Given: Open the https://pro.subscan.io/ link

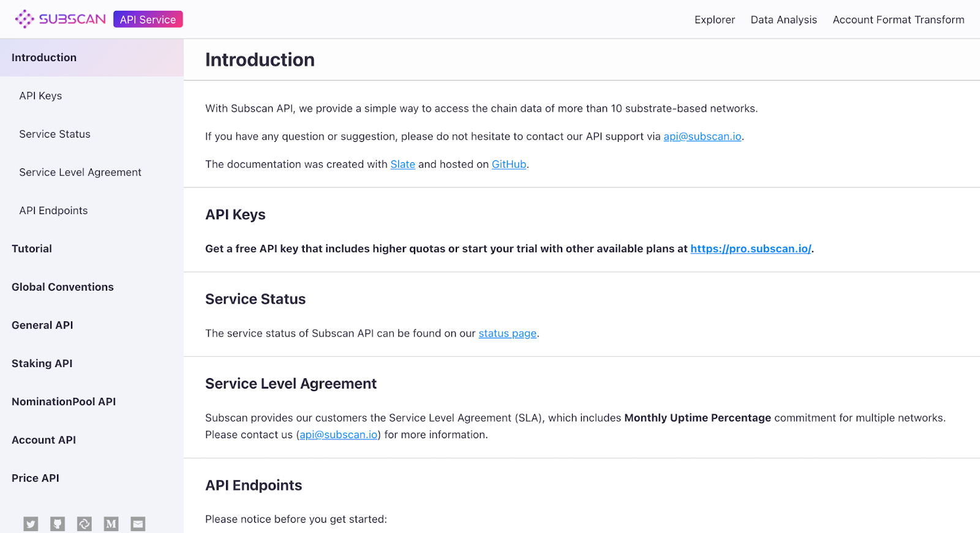Looking at the screenshot, I should click(x=751, y=249).
